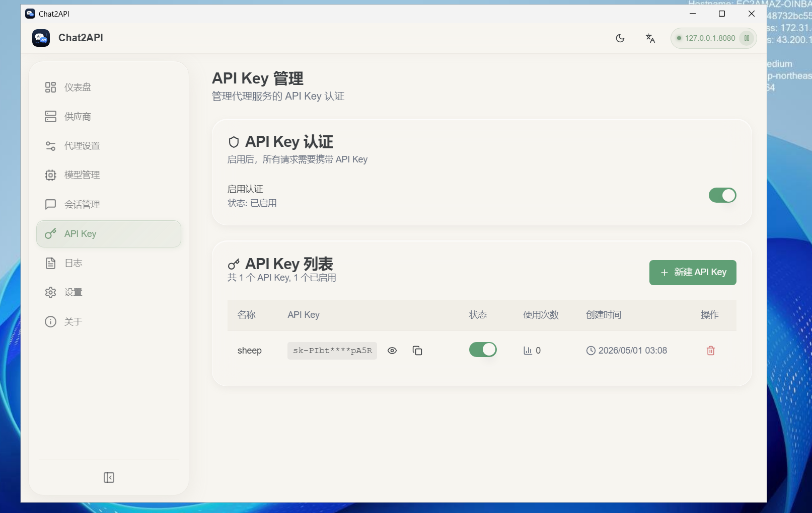Click the 状态: 已启用 status text

pos(252,203)
